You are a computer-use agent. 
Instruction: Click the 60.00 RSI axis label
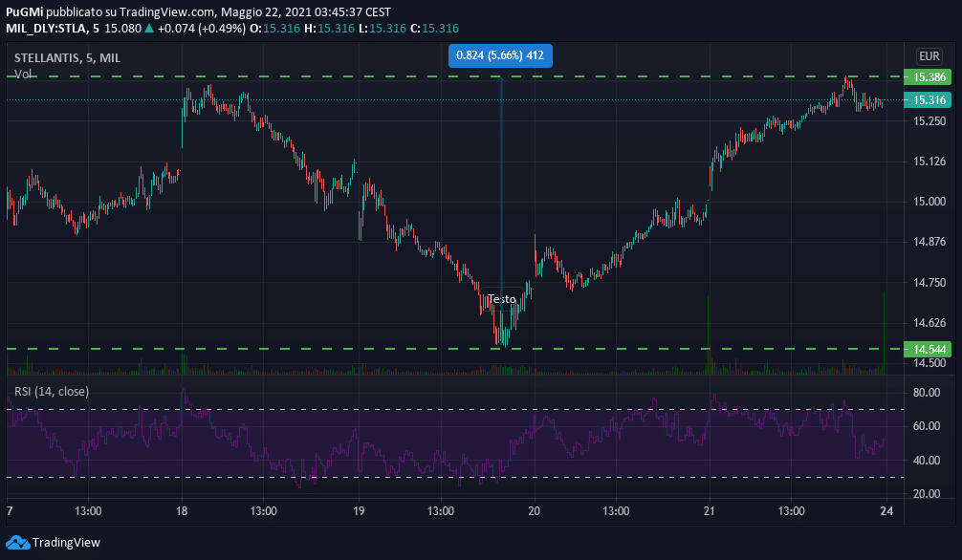[927, 425]
